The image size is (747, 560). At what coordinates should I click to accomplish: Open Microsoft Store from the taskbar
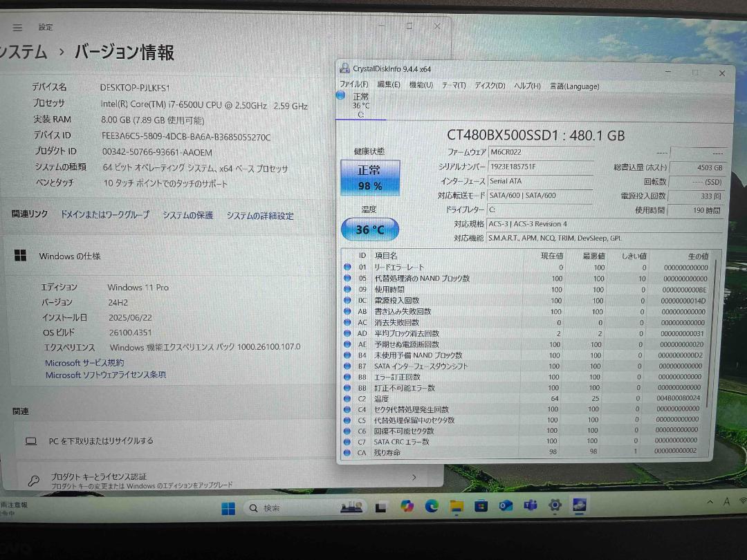[x=481, y=505]
